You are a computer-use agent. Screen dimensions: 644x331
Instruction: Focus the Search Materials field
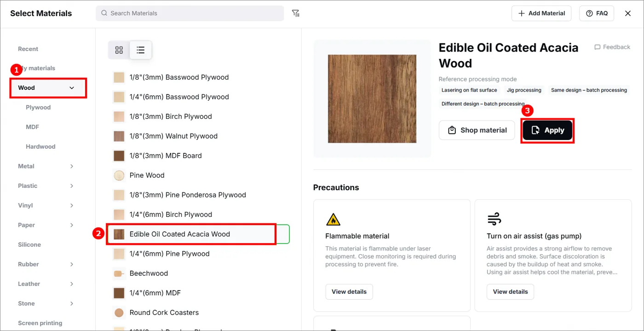click(190, 13)
